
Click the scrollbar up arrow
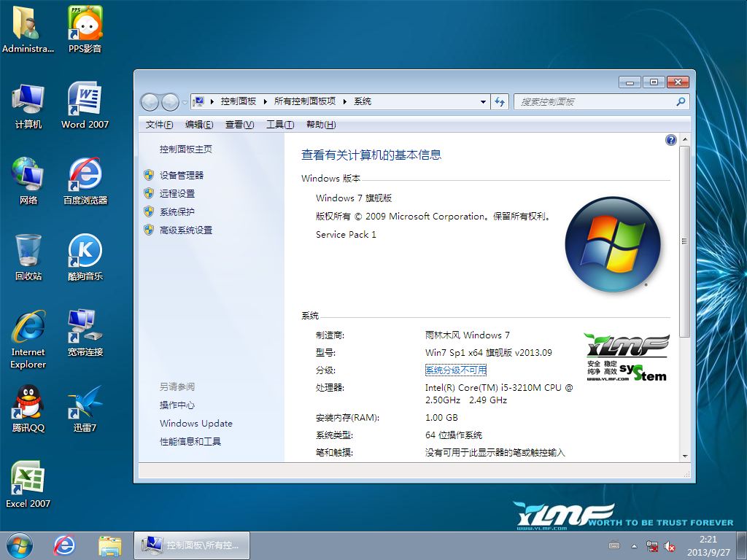point(684,139)
